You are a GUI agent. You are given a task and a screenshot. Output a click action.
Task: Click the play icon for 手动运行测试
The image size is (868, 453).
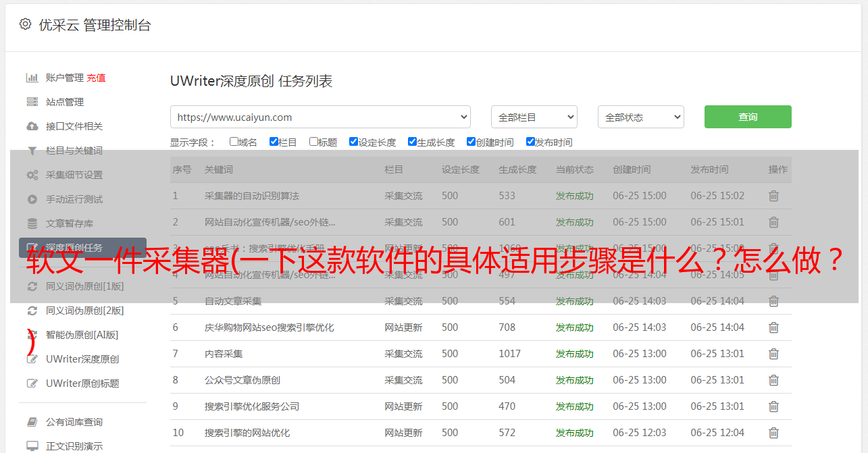pos(32,199)
